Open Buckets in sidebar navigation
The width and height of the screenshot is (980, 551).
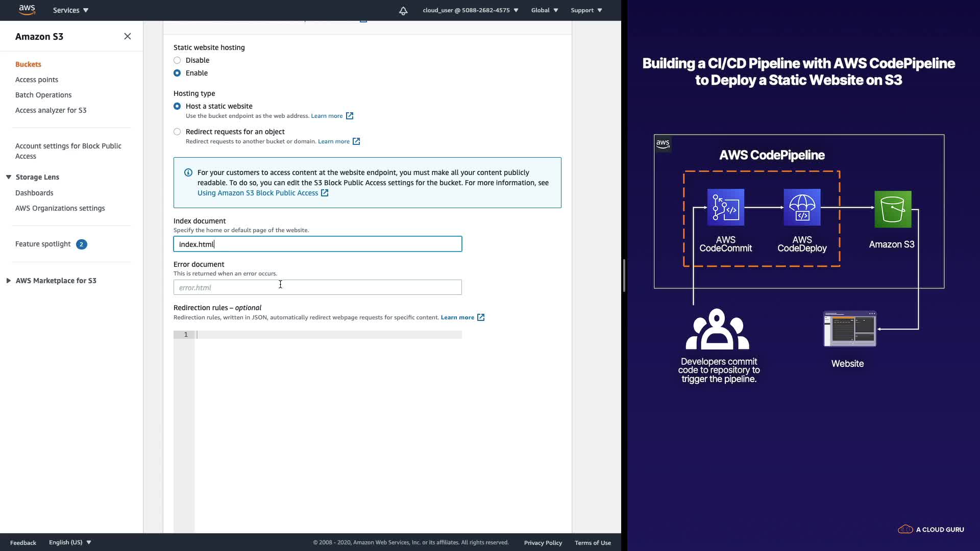[x=28, y=64]
